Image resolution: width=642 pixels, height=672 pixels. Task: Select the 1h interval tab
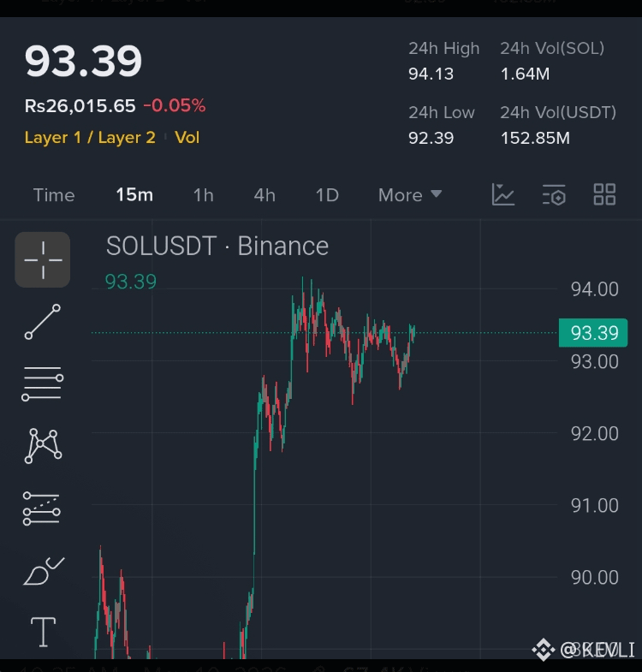[x=204, y=195]
